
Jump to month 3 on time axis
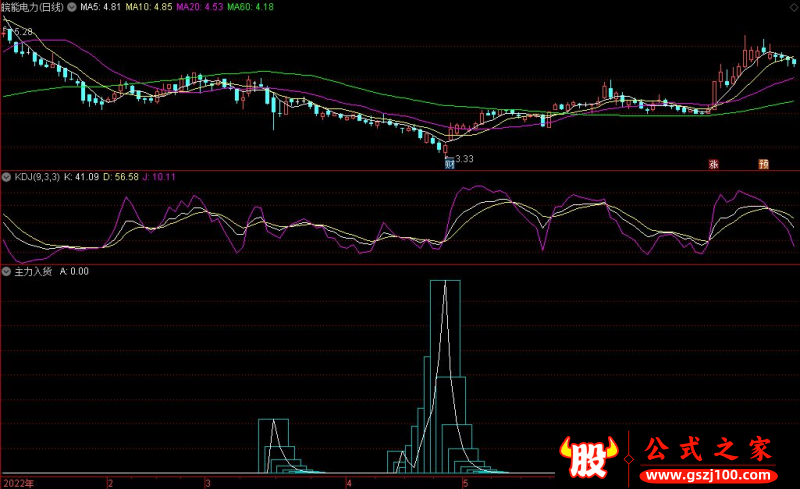pos(208,483)
